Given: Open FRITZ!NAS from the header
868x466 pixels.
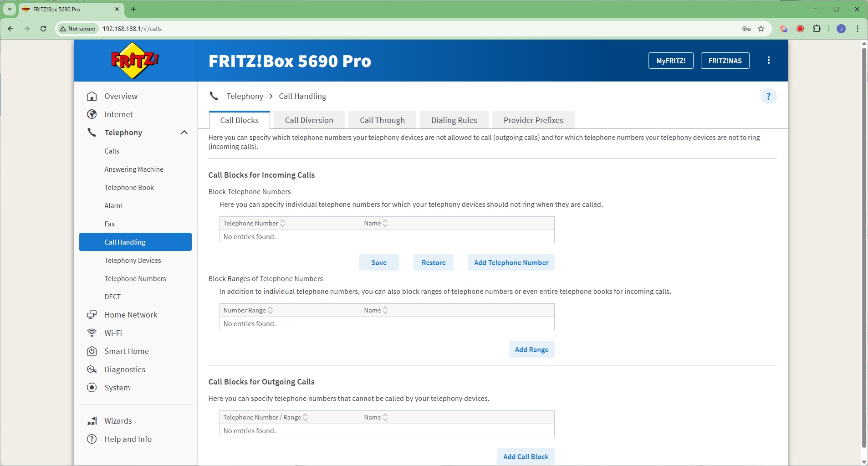Looking at the screenshot, I should tap(725, 61).
